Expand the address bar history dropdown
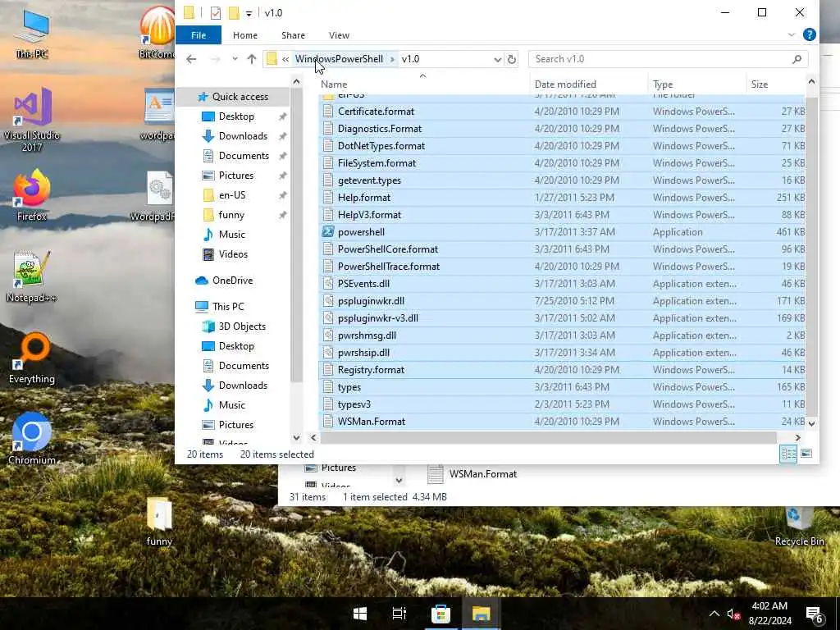Screen dimensions: 840x630 click(498, 59)
